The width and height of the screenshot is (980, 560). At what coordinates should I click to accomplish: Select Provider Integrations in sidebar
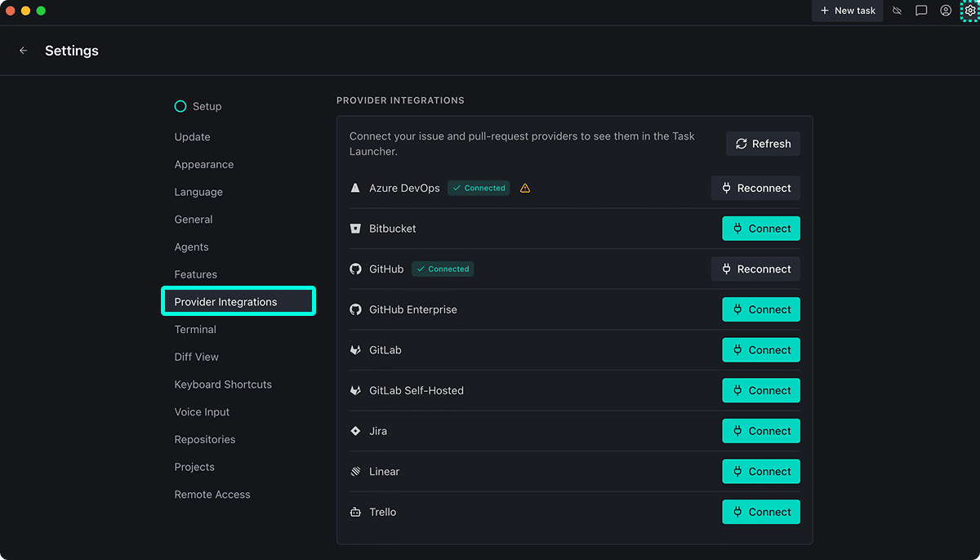tap(238, 302)
